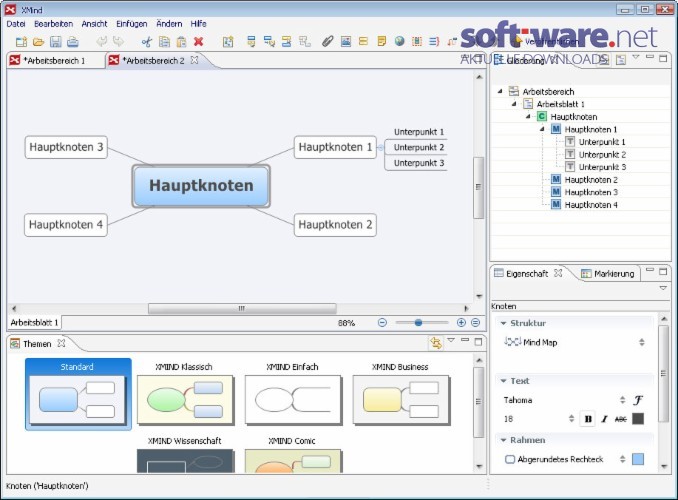Collapse the Hauptknoten 1 tree node
Screen dimensions: 678x500
point(542,129)
